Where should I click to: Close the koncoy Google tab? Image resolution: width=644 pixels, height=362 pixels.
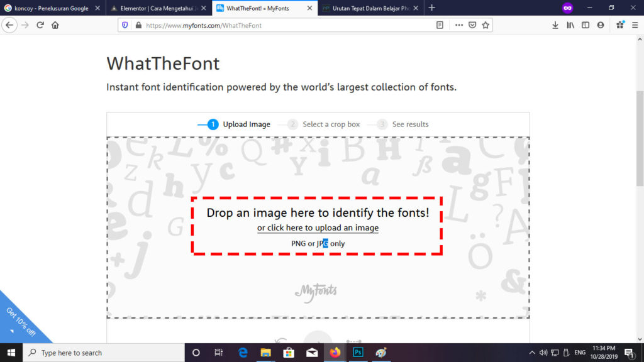point(97,8)
